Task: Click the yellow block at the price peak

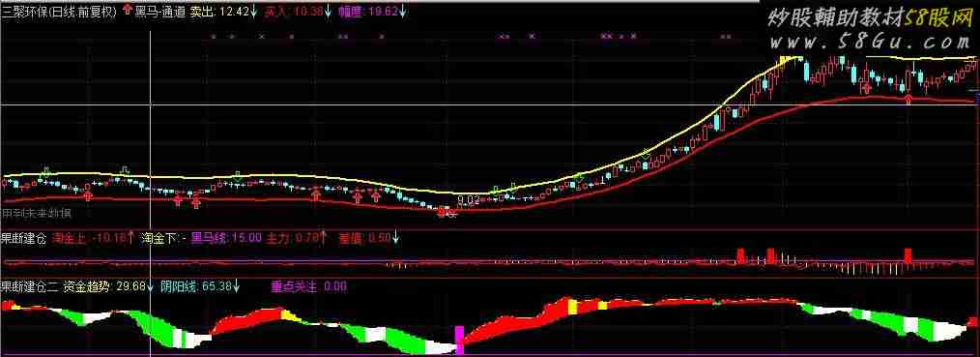Action: [x=786, y=60]
